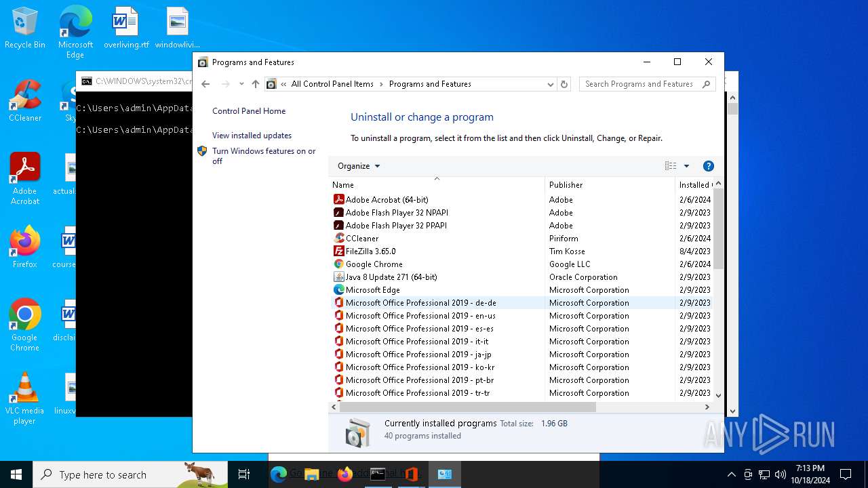Open Edge from the taskbar

click(279, 474)
